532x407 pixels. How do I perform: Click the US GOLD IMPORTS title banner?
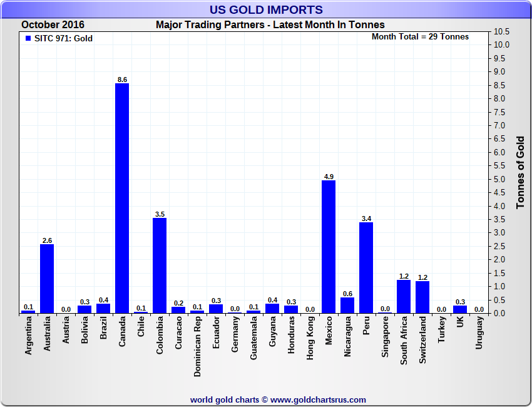(x=266, y=9)
